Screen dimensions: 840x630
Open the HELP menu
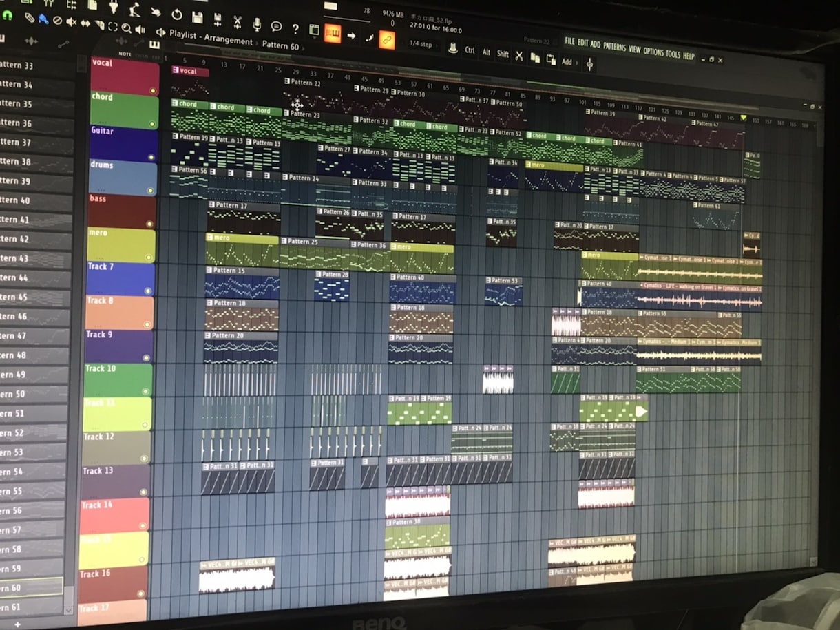(x=689, y=56)
